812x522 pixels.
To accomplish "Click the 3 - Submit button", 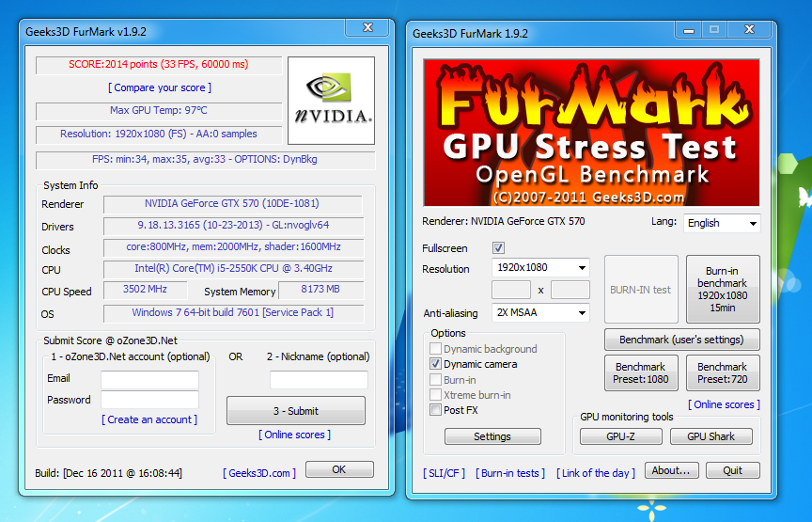I will (296, 411).
